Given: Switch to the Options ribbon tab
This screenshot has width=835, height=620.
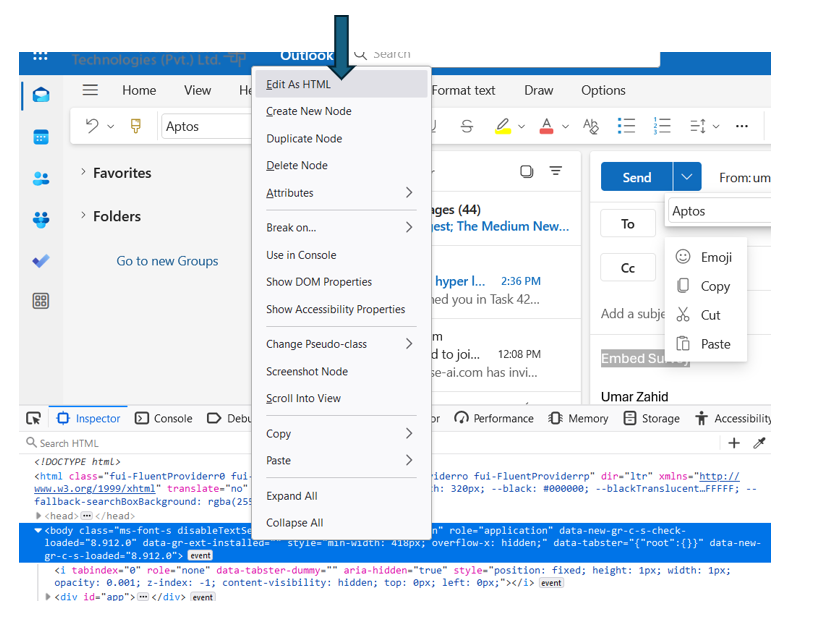Looking at the screenshot, I should tap(603, 91).
